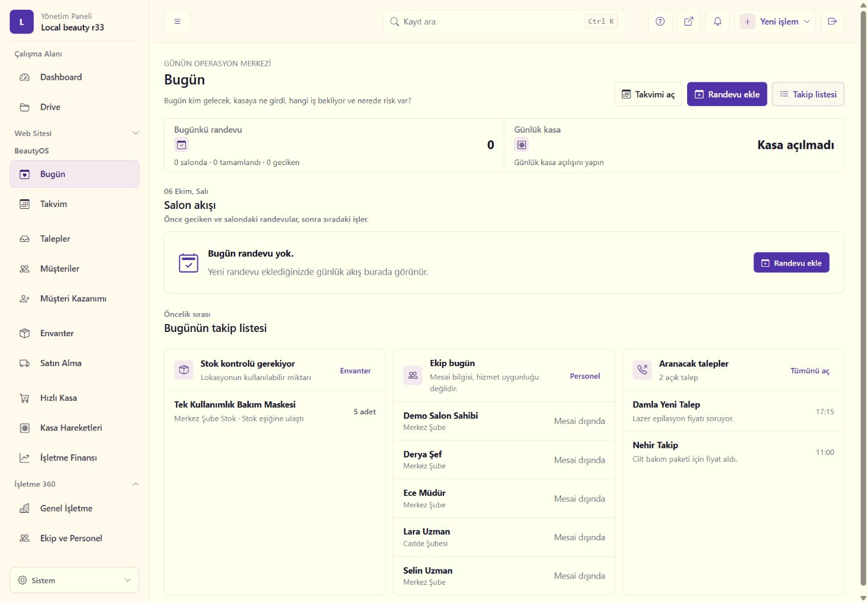Click the box icon in Stok kontrolü card
Viewport: 868px width, 603px height.
pyautogui.click(x=184, y=370)
